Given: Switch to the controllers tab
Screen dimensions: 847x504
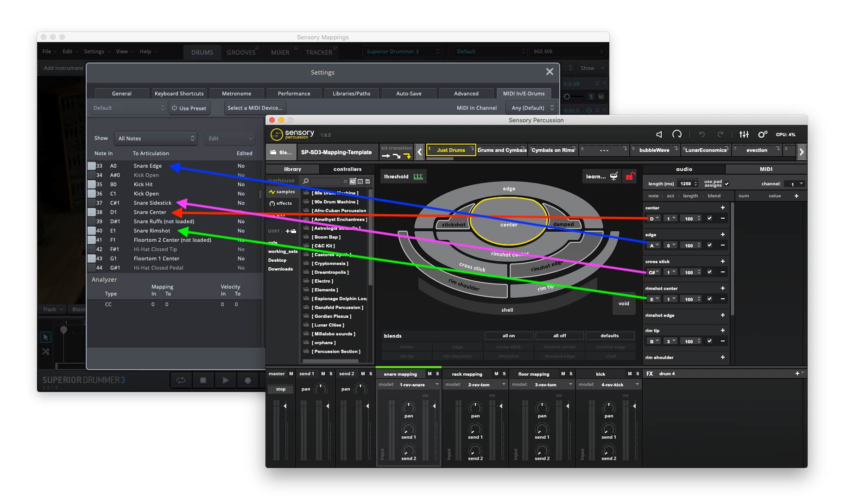Looking at the screenshot, I should point(347,169).
